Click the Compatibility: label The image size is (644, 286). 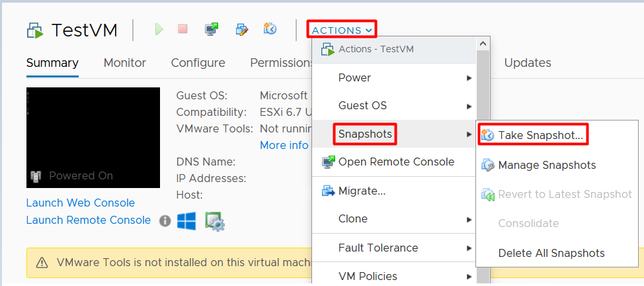coord(212,113)
